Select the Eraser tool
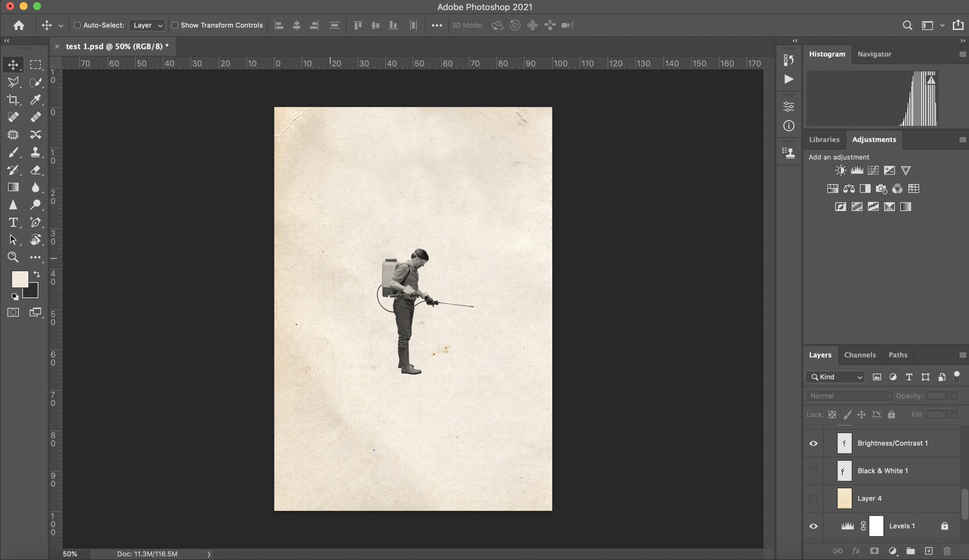This screenshot has width=969, height=560. click(x=35, y=170)
